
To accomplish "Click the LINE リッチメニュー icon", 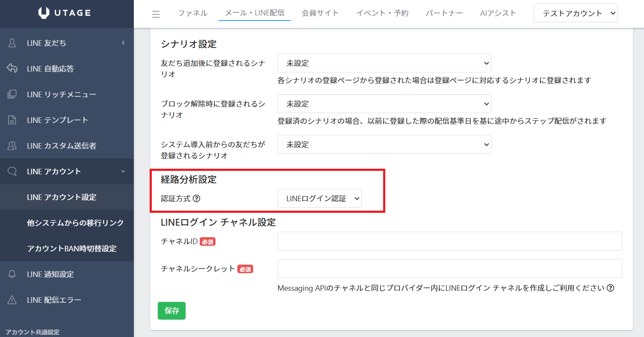I will (12, 95).
